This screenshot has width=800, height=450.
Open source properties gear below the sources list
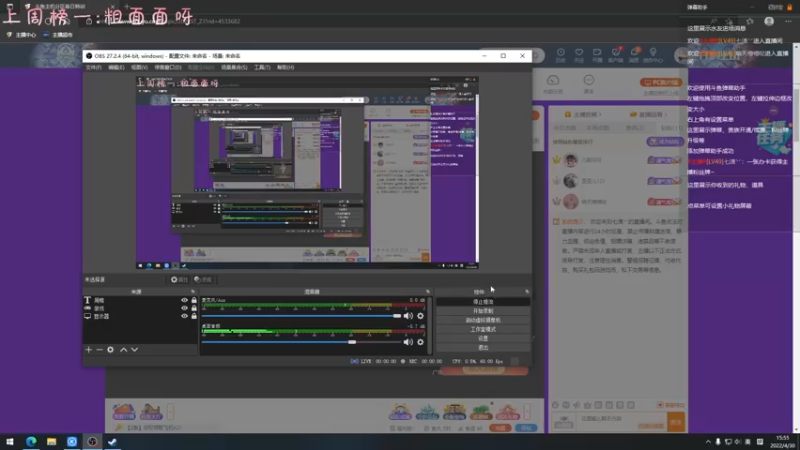pyautogui.click(x=110, y=349)
